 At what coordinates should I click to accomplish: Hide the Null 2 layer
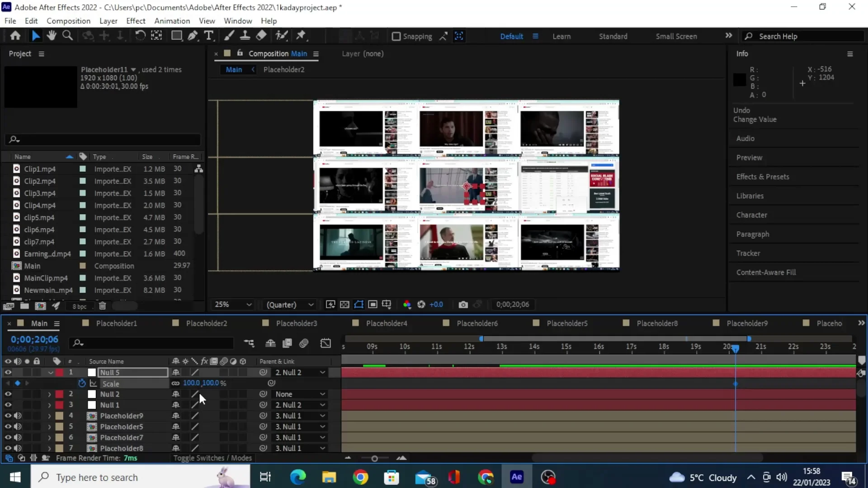pos(8,394)
